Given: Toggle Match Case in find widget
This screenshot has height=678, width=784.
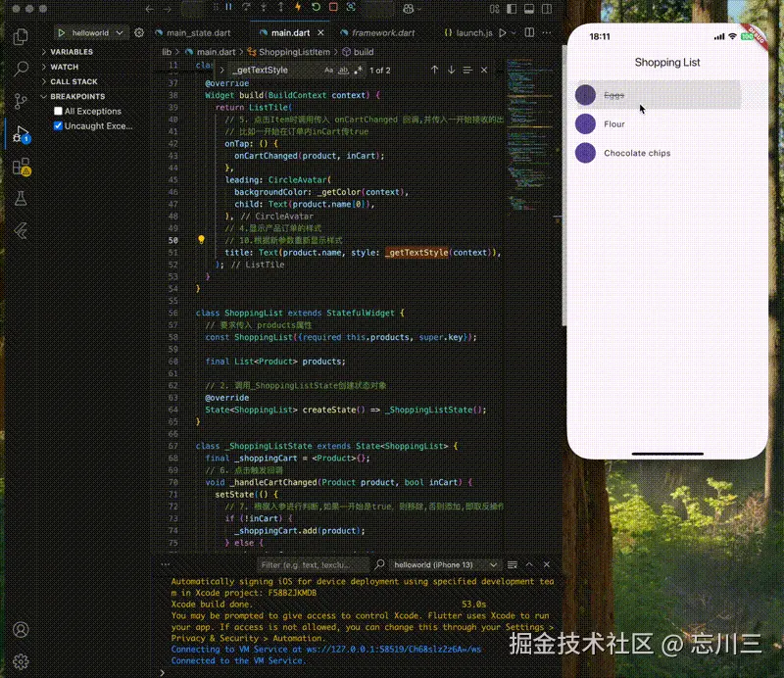Looking at the screenshot, I should click(328, 71).
